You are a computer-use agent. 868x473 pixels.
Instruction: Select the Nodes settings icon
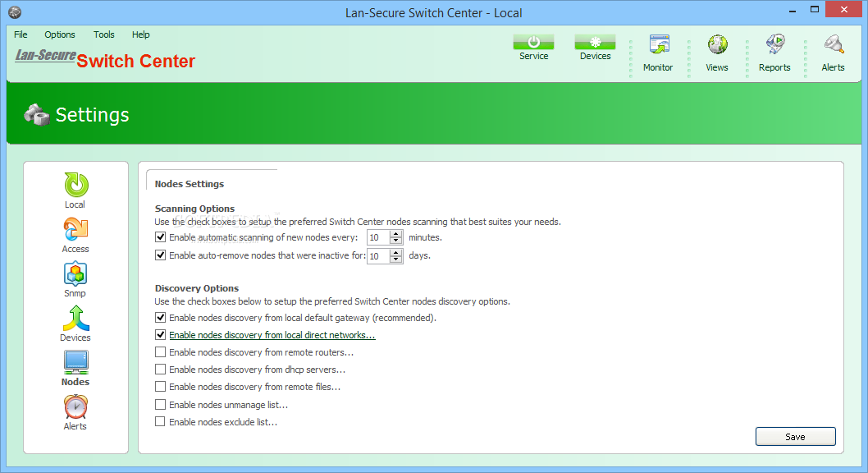(x=75, y=362)
